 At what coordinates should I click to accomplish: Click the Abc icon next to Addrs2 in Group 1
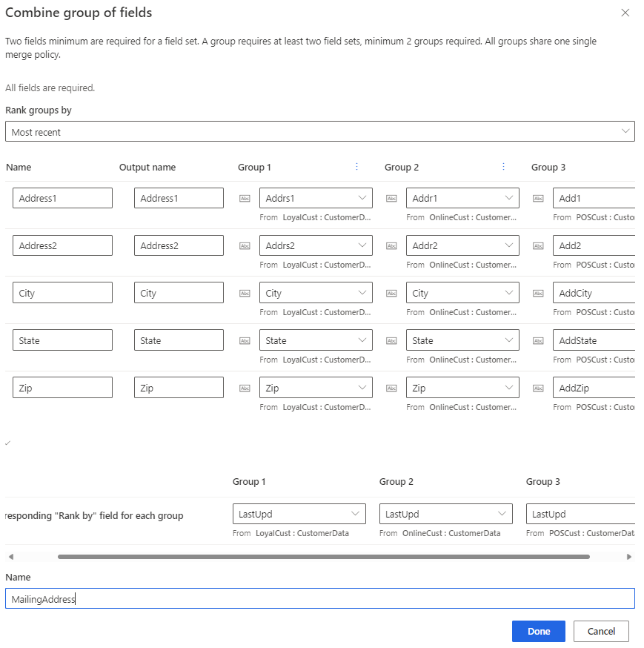pos(245,245)
